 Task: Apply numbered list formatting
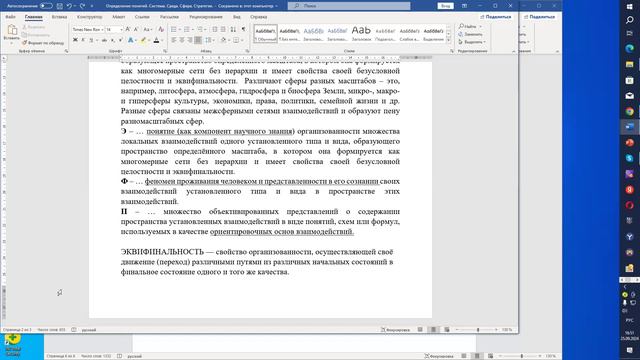click(188, 30)
